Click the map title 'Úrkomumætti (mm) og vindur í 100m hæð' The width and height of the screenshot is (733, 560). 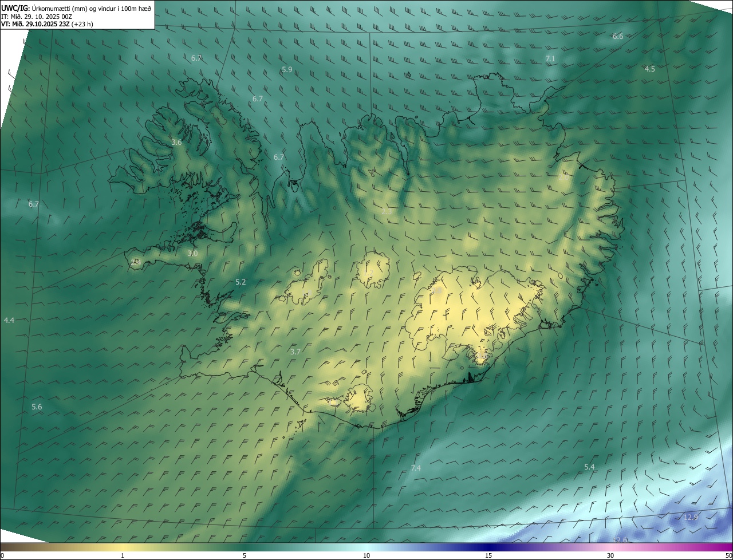click(92, 7)
